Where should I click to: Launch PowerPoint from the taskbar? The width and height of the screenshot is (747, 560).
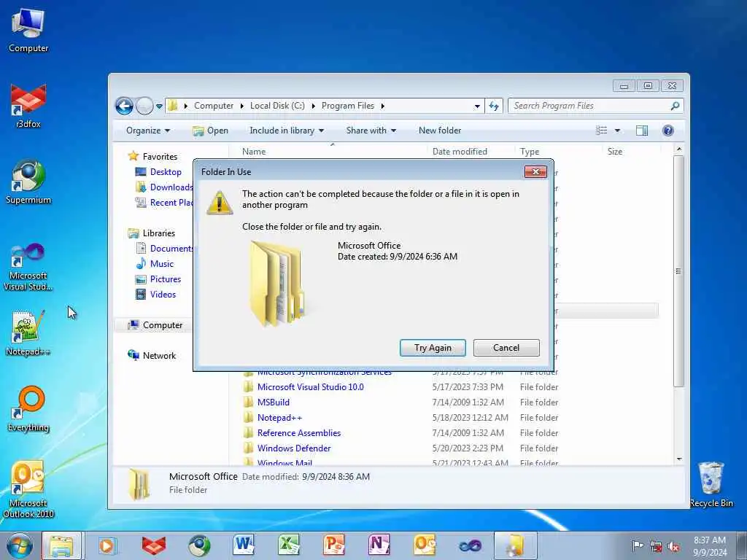(x=333, y=545)
